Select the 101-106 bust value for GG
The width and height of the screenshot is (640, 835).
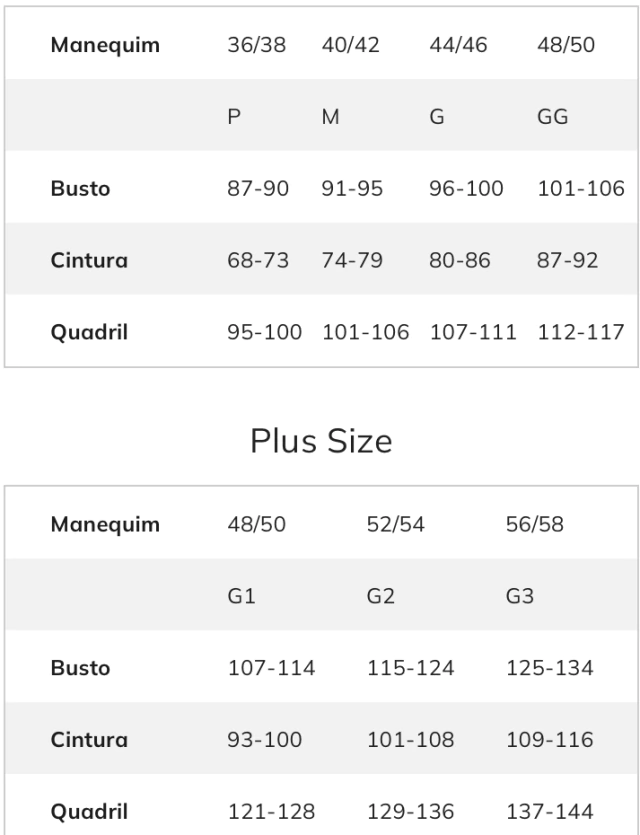(581, 188)
